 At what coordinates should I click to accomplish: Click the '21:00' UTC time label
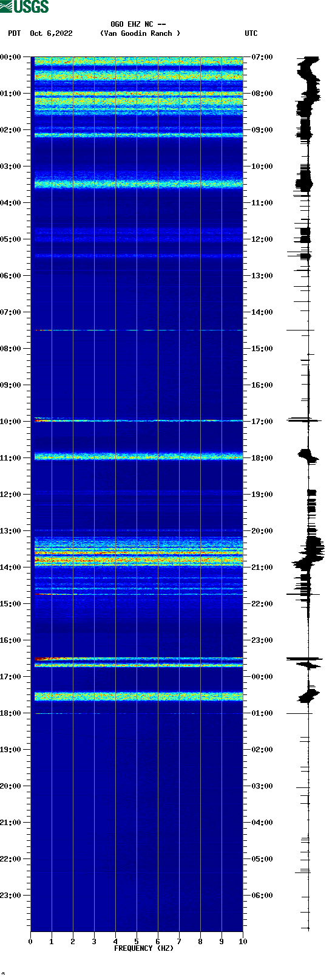262,567
